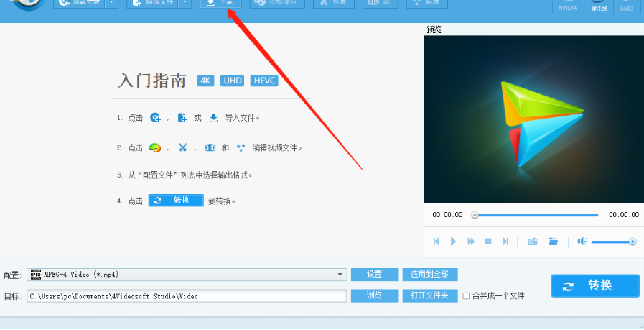Click the sparkle effects icon in guide step 2
This screenshot has width=644, height=330.
coord(241,147)
